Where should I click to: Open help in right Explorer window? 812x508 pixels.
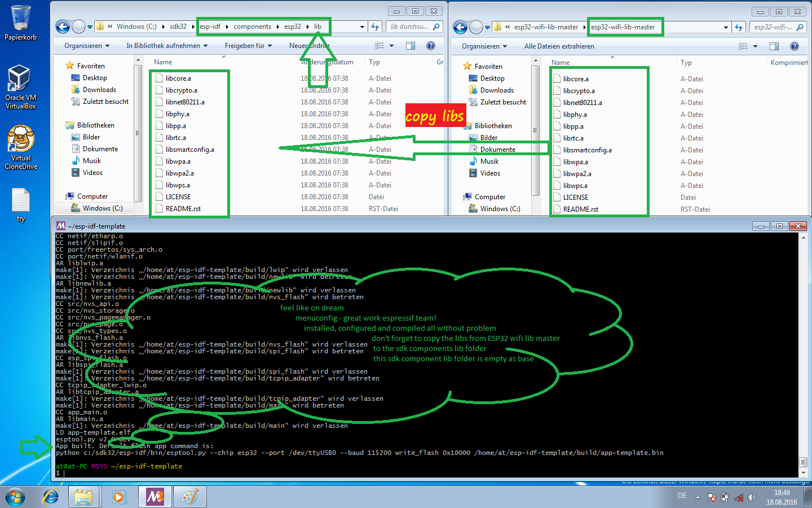tap(794, 46)
